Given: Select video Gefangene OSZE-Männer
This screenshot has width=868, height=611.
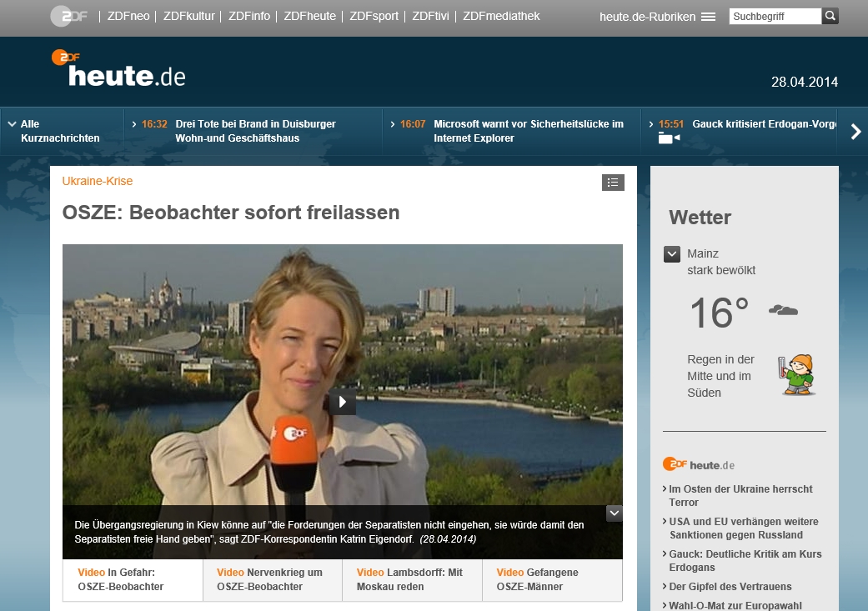Looking at the screenshot, I should (552, 579).
